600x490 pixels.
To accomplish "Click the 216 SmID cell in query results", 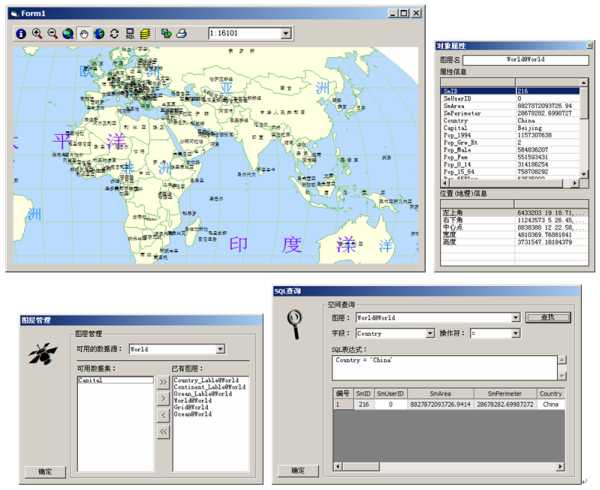I will tap(363, 404).
